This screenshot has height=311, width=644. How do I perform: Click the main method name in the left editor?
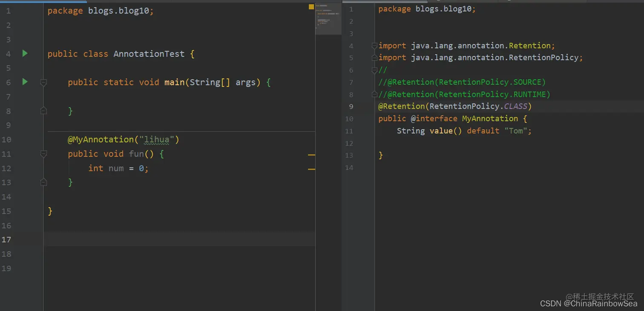175,82
